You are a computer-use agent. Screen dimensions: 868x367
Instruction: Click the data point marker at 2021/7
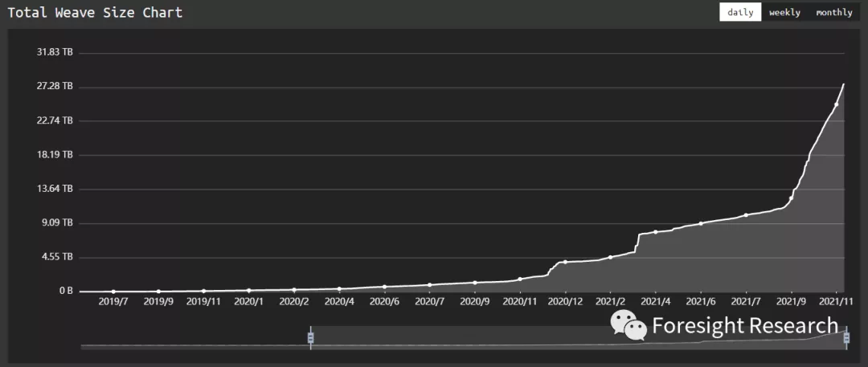[x=747, y=214]
